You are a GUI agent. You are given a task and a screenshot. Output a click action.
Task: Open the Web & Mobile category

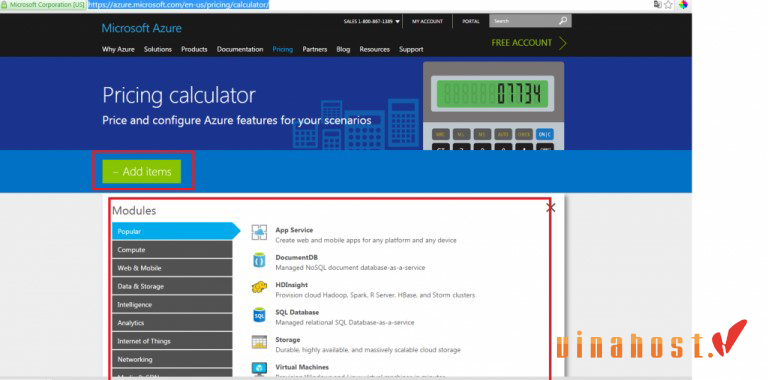172,268
